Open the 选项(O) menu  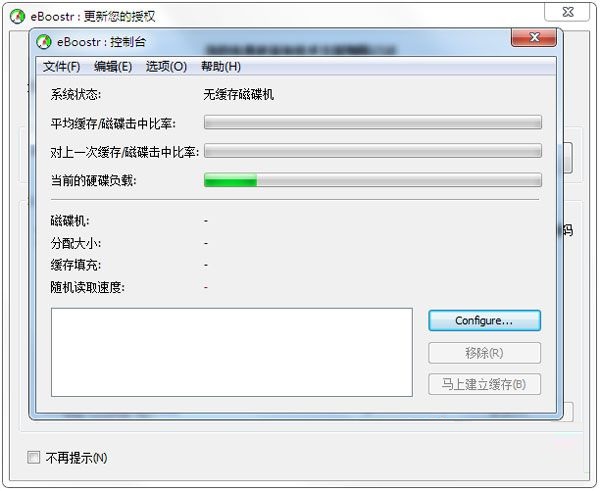(166, 67)
